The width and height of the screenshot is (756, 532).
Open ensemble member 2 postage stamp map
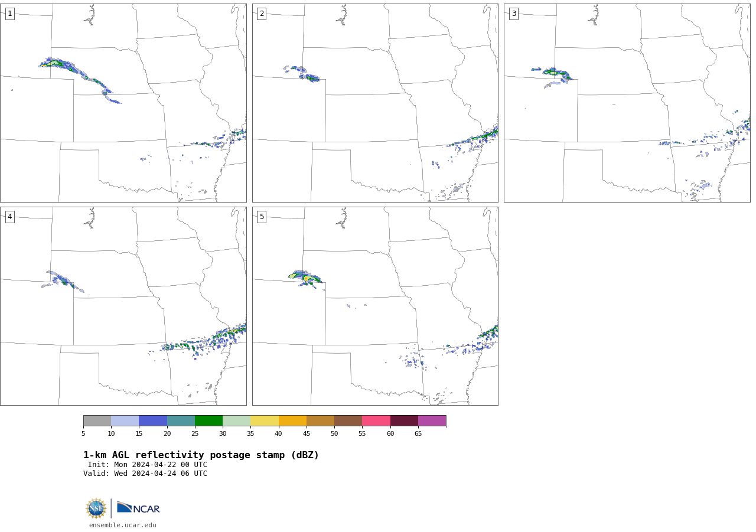point(375,103)
